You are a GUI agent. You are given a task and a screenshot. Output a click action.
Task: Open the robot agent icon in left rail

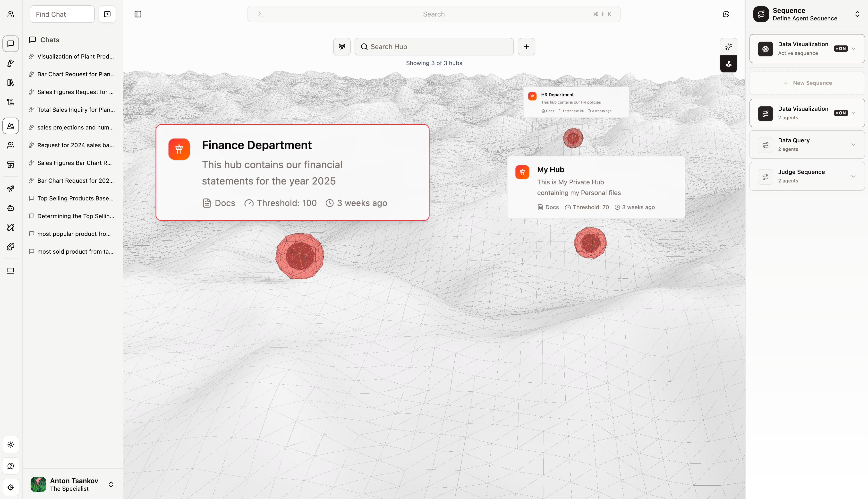(11, 208)
